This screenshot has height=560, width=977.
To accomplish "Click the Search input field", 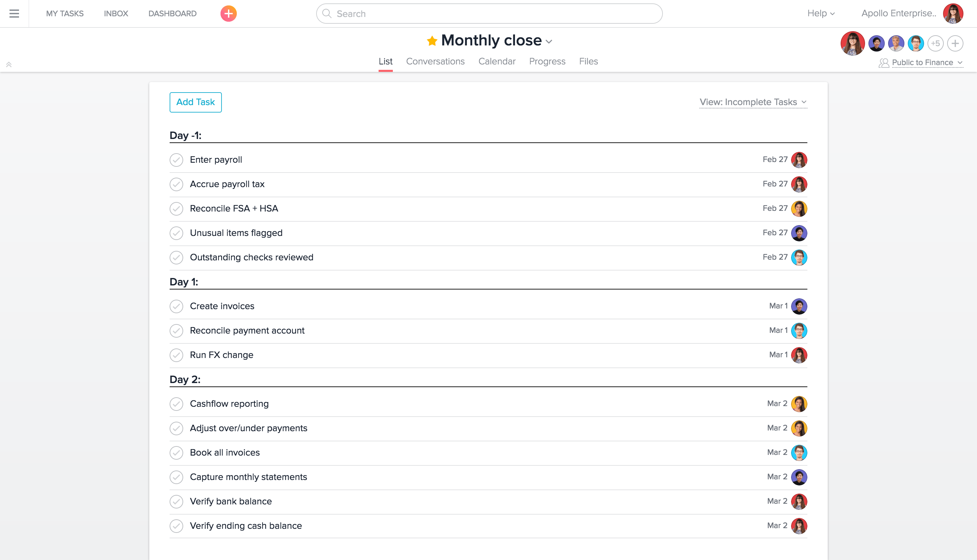I will [x=489, y=14].
